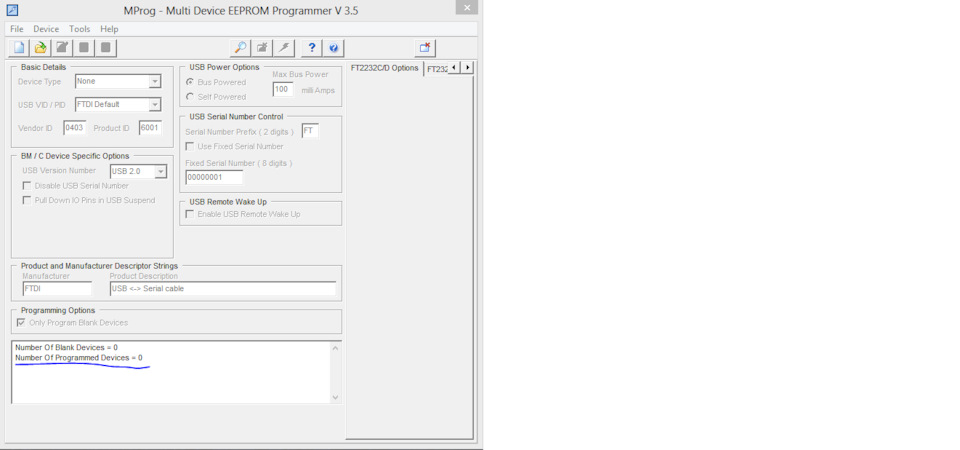The height and width of the screenshot is (450, 960).
Task: Open the Device menu
Action: click(x=46, y=29)
